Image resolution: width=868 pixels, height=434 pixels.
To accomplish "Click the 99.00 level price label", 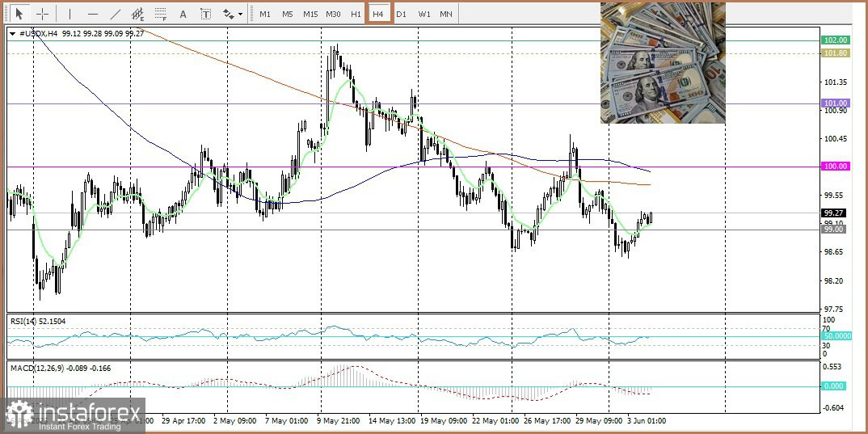I will click(x=833, y=230).
